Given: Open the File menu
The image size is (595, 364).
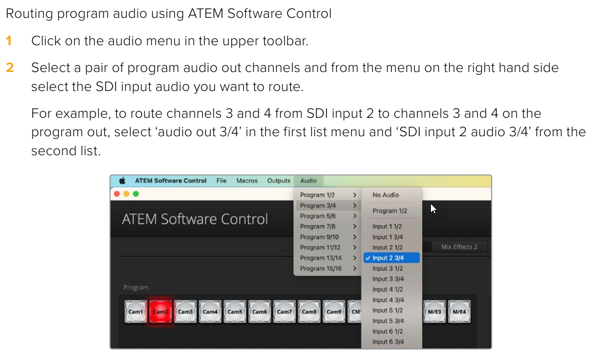Looking at the screenshot, I should coord(221,181).
